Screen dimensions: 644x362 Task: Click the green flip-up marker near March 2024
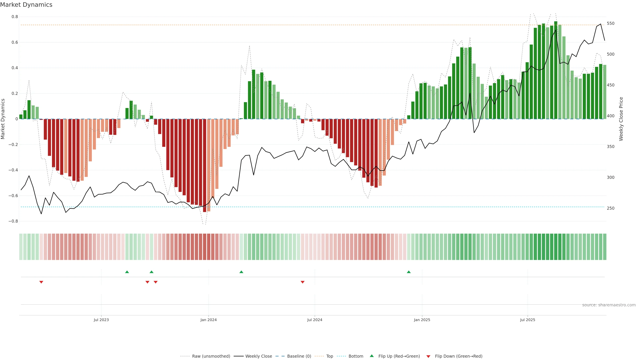tap(241, 272)
